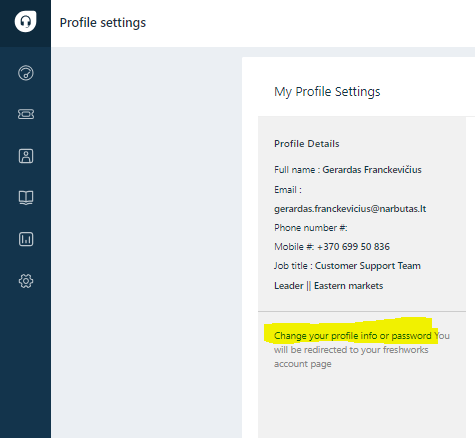Click the Email field label

point(288,190)
